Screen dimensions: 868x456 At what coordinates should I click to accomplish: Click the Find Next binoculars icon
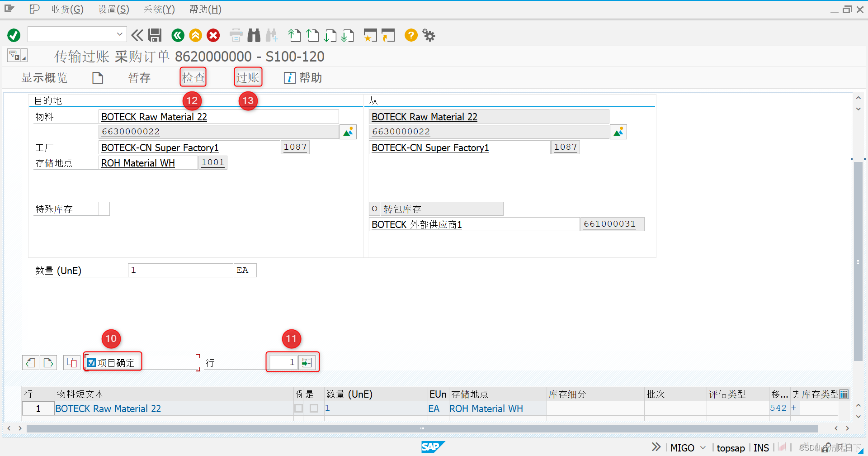pos(272,35)
